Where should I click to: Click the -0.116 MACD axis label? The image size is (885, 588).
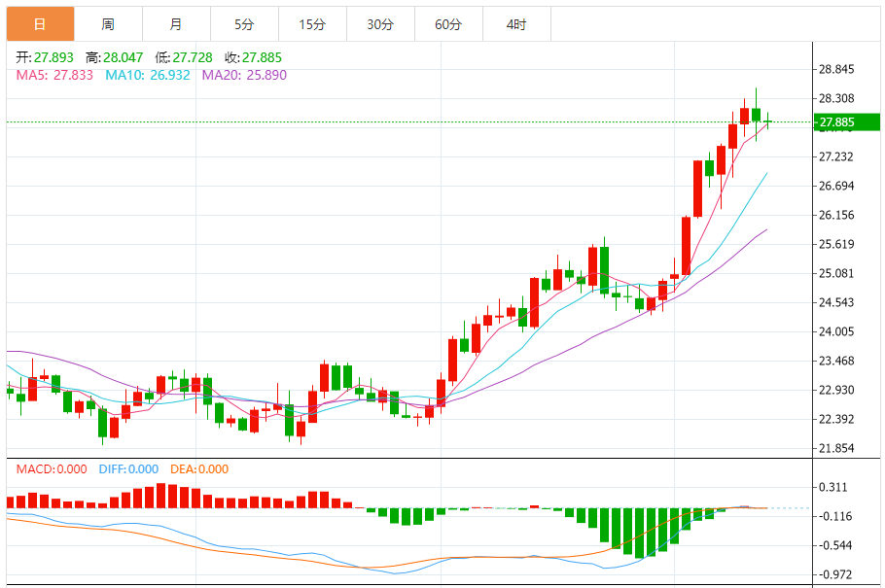834,516
